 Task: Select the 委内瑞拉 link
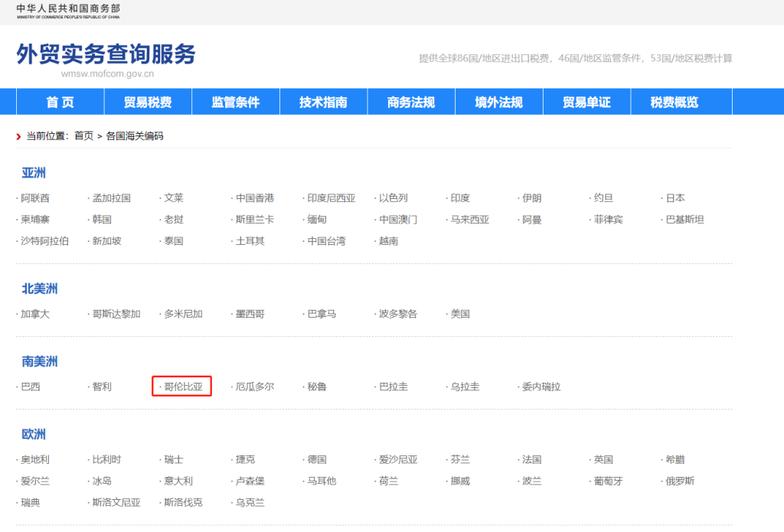click(x=541, y=387)
